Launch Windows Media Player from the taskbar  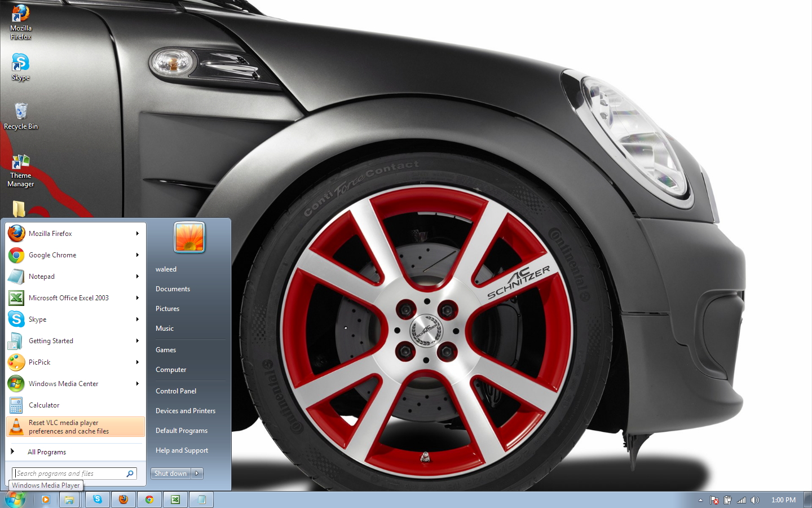[46, 500]
